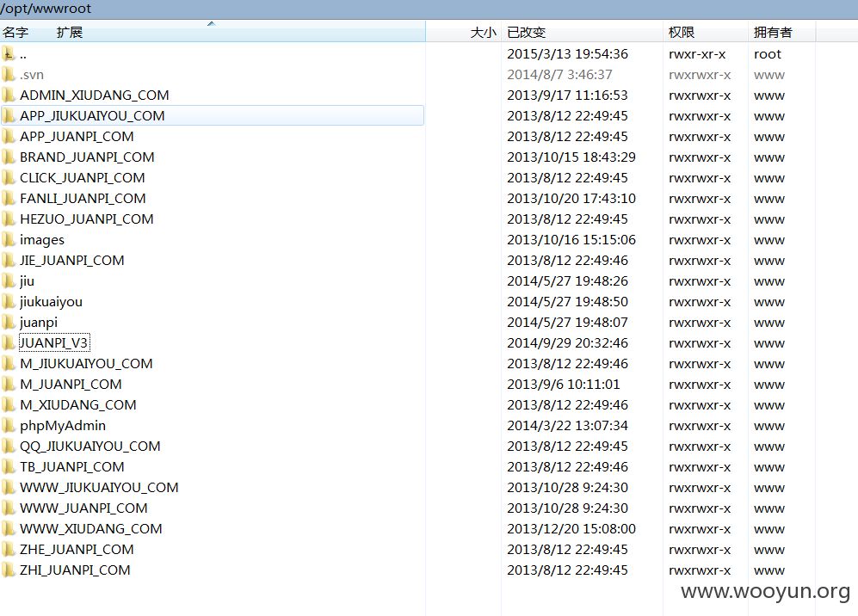Sort by the 大小 size column header
The height and width of the screenshot is (616, 858).
[x=483, y=33]
